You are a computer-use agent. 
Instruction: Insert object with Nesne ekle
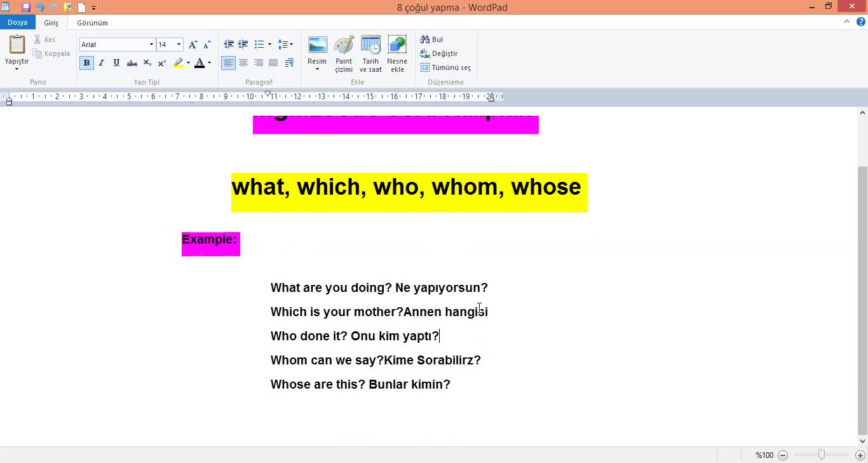[x=397, y=54]
